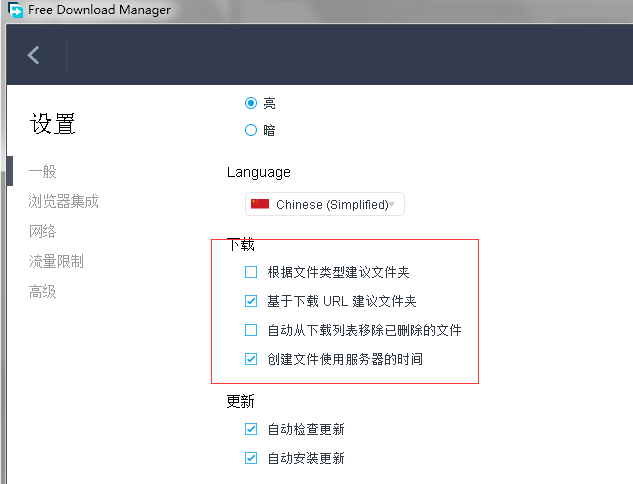633x484 pixels.
Task: Uncheck 基于下载 URL 建议文件夹
Action: [x=251, y=301]
